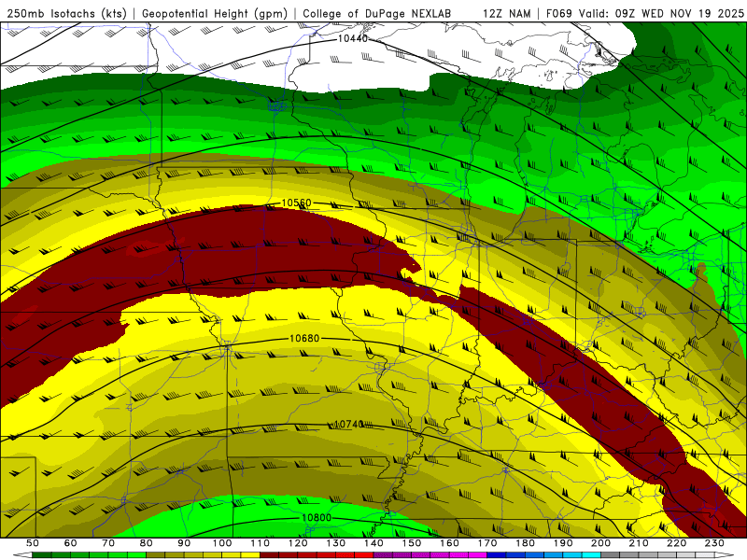
Task: Click the 190 value on the color scale
Action: (563, 543)
